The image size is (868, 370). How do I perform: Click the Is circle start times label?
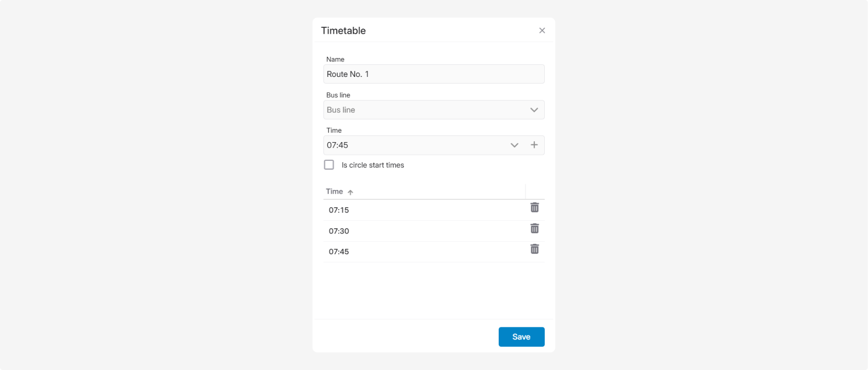coord(373,165)
